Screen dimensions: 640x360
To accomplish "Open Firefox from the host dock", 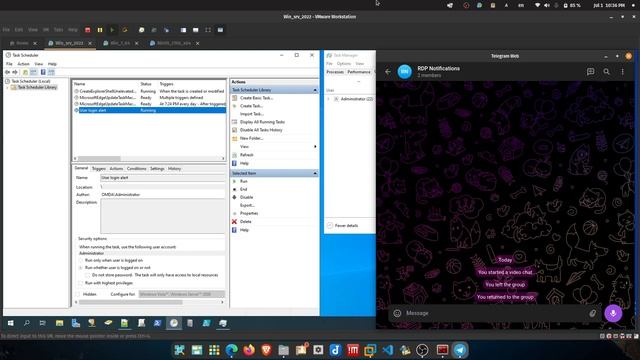I will point(249,350).
